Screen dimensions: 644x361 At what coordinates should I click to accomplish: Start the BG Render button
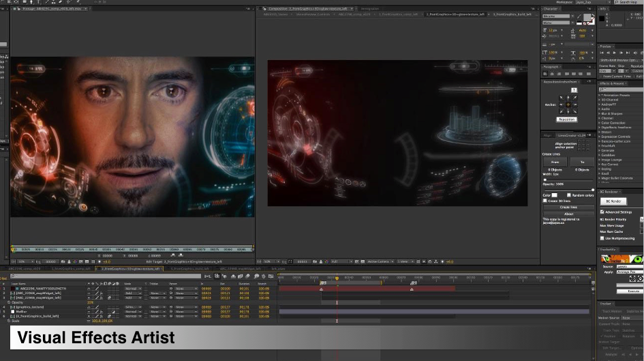(x=613, y=201)
